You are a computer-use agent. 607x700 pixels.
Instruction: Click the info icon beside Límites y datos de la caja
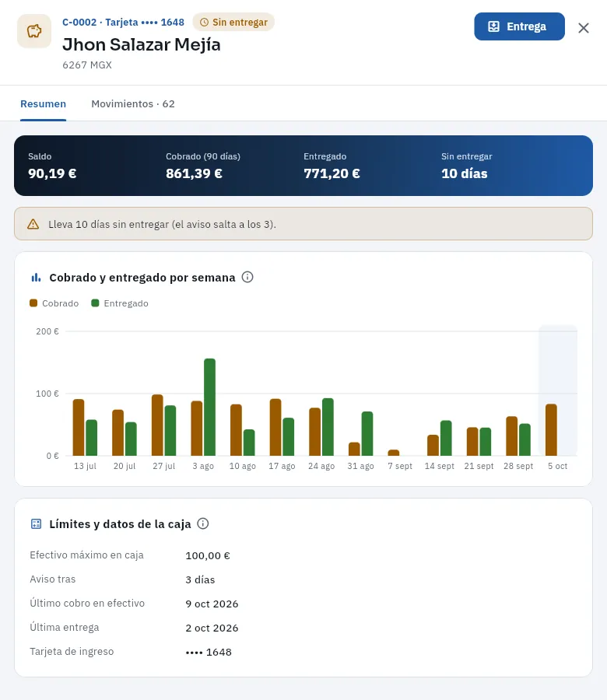tap(203, 523)
